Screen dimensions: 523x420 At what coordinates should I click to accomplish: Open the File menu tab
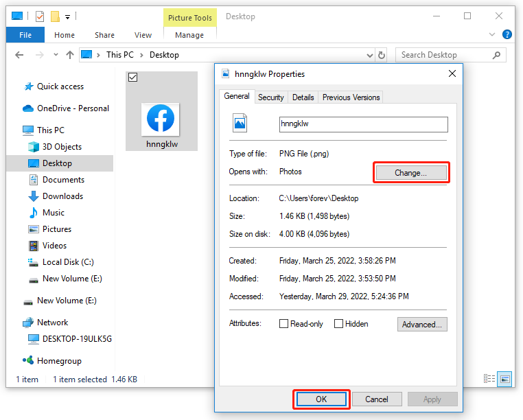[25, 35]
